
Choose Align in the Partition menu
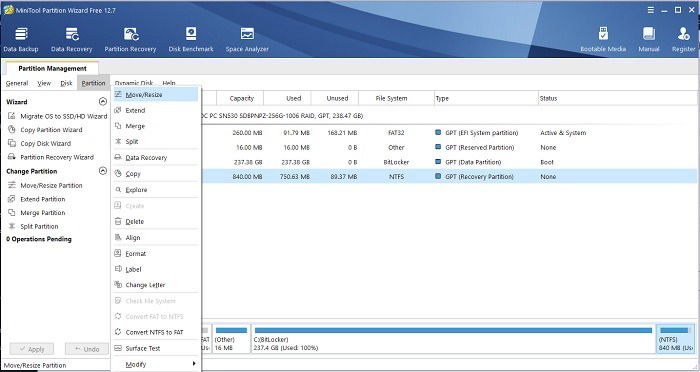[155, 238]
